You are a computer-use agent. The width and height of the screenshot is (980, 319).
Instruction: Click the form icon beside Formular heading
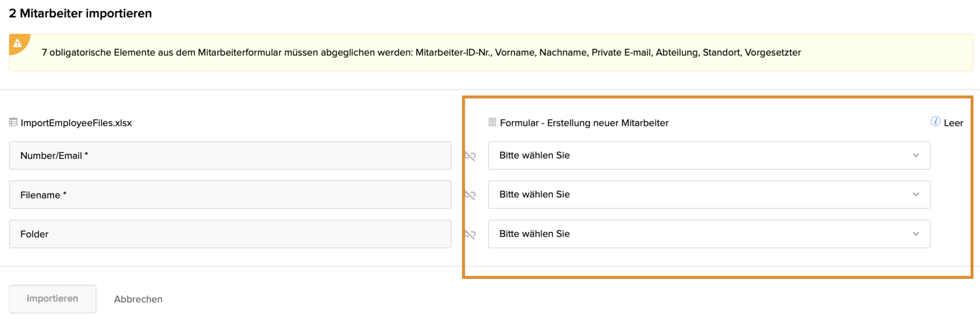click(492, 122)
